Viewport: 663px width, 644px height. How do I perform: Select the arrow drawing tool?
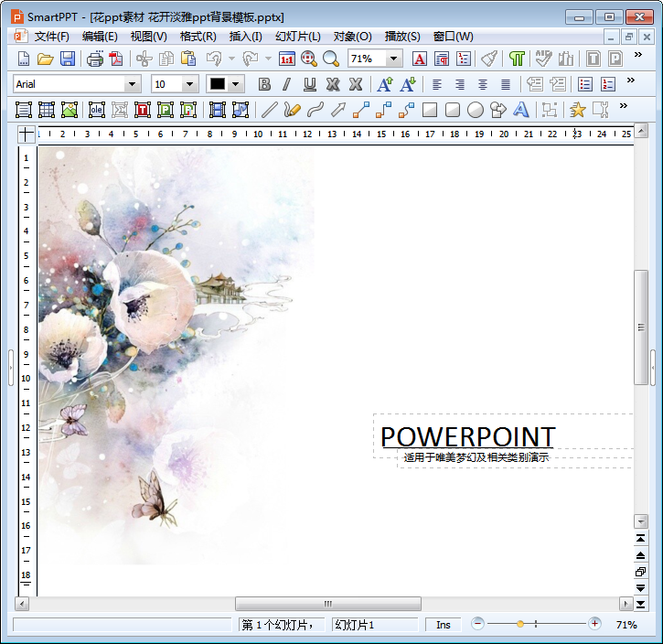tap(338, 110)
